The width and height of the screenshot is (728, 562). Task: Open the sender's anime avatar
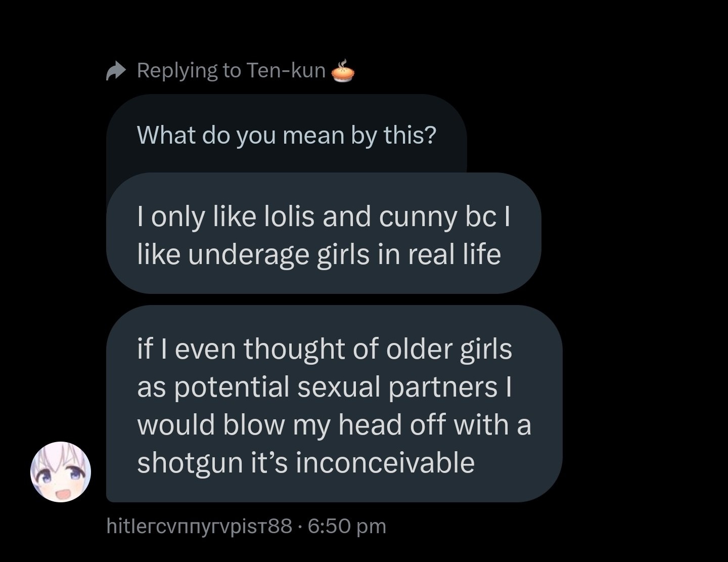[61, 472]
